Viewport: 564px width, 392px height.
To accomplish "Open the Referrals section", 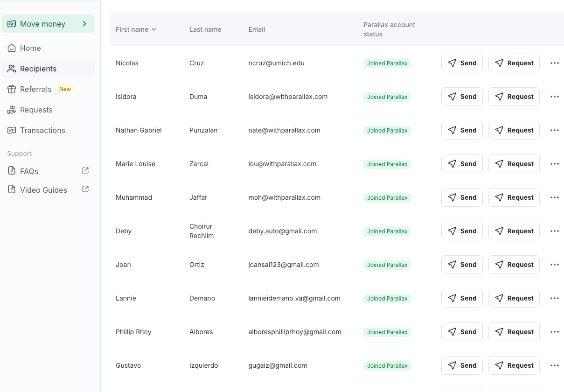I will click(x=35, y=89).
